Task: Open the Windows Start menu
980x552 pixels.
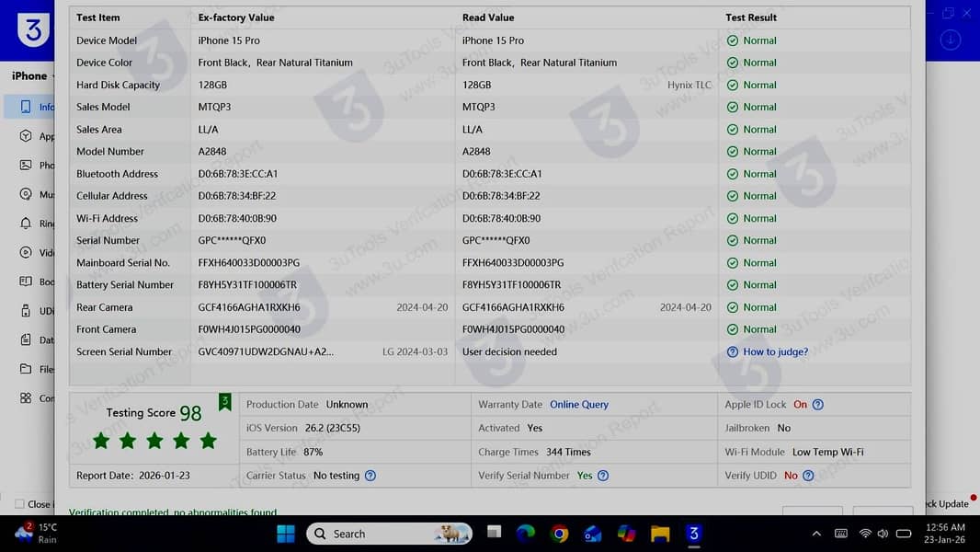Action: 286,534
